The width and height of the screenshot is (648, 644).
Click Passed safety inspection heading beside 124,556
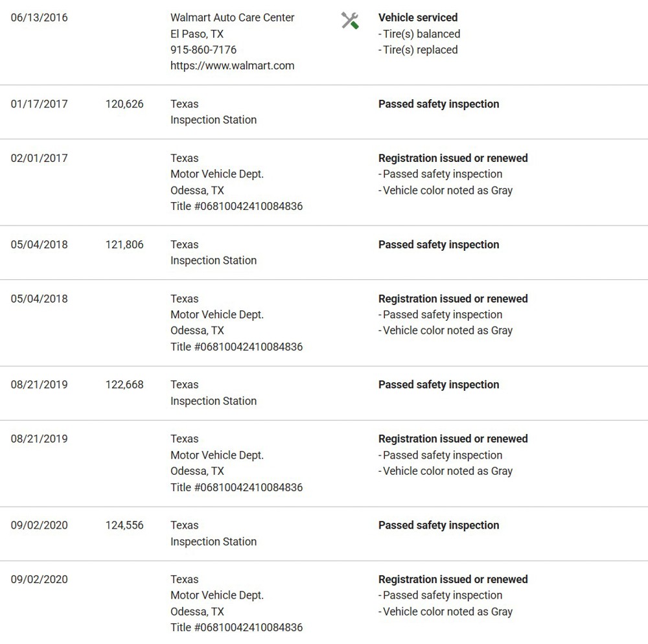(439, 525)
